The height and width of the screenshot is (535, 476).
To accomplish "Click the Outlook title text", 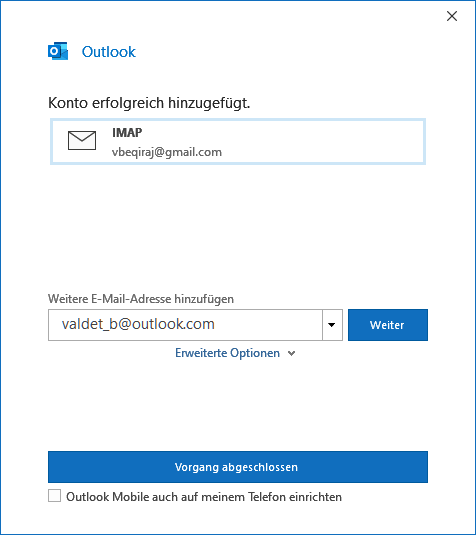I will pos(109,52).
